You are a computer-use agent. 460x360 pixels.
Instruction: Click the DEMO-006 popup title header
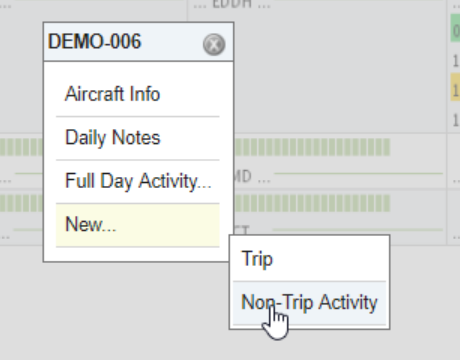[x=138, y=42]
